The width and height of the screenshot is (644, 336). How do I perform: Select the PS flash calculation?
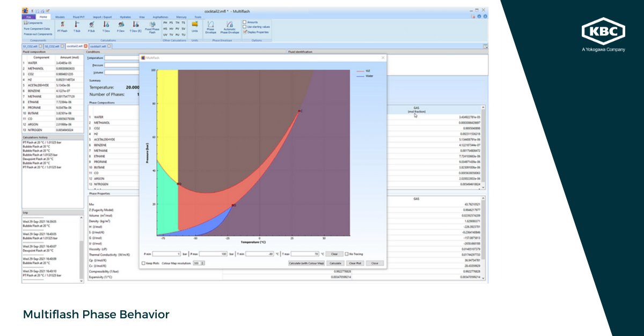coord(171,23)
